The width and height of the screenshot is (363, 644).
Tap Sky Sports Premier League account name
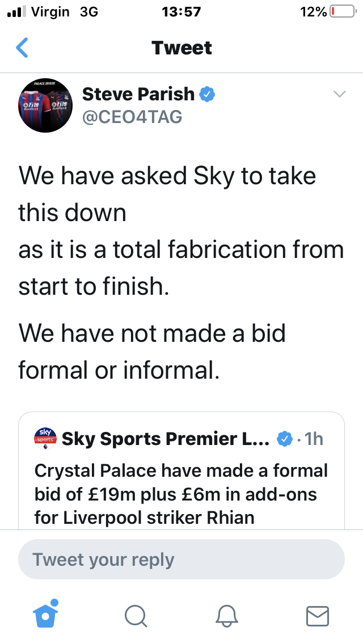pyautogui.click(x=166, y=439)
